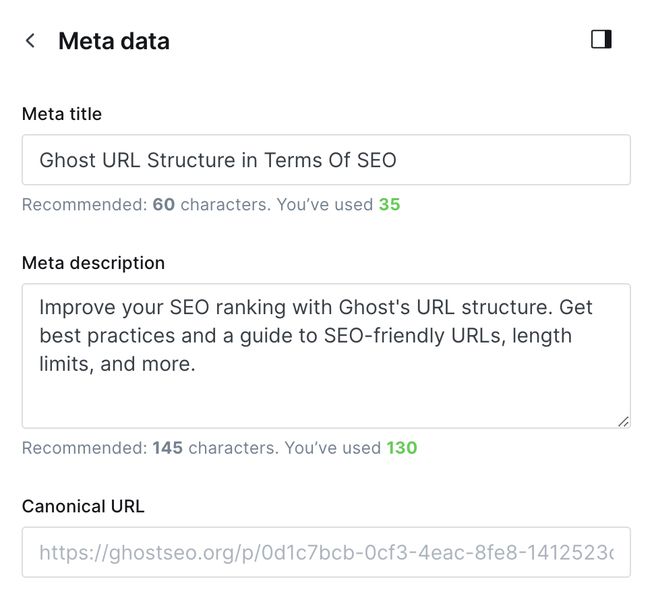Click the "Meta description" label

93,263
